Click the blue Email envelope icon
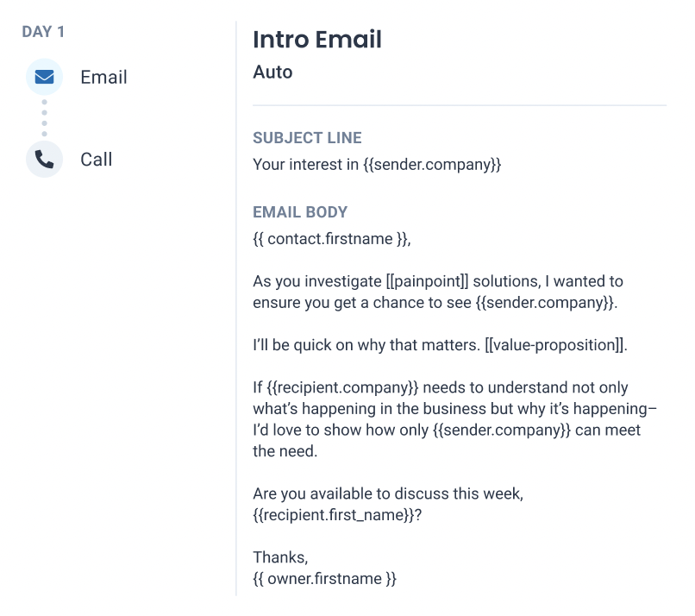Screen dimensions: 695x616 (44, 77)
